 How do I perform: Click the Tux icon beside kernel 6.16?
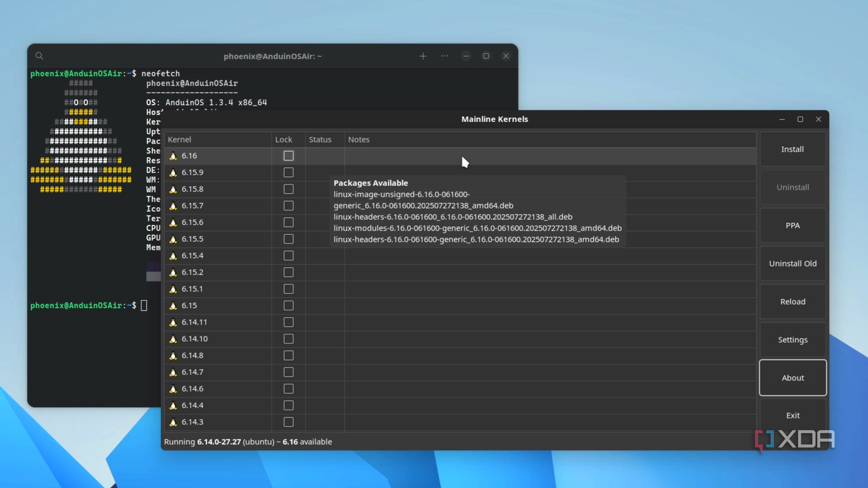pos(173,156)
